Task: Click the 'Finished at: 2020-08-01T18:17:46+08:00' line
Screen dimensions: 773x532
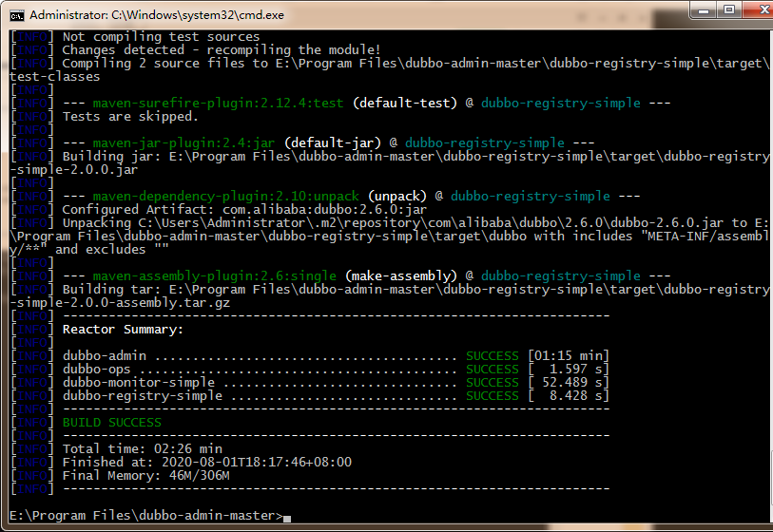Action: pos(207,463)
